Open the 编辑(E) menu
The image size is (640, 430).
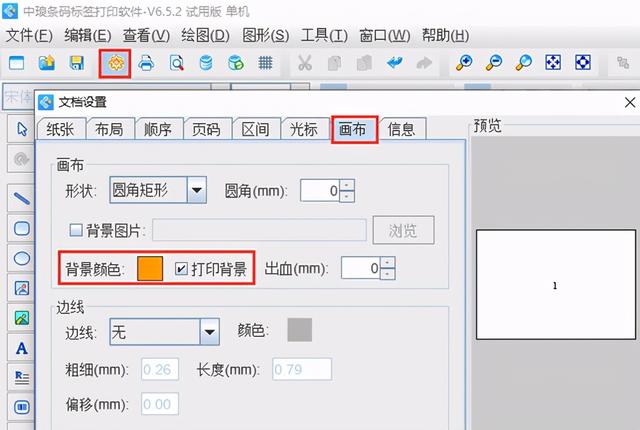tap(88, 35)
